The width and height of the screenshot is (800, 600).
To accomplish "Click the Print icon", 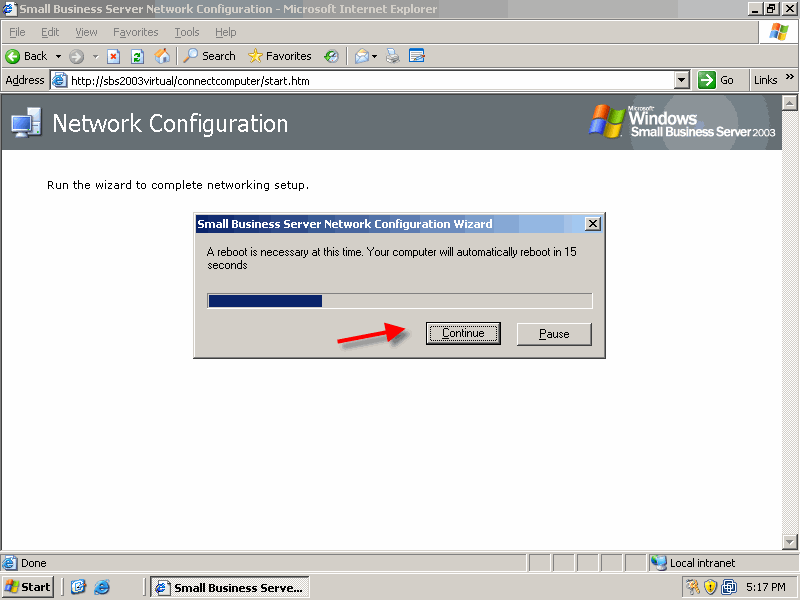I will pos(392,56).
